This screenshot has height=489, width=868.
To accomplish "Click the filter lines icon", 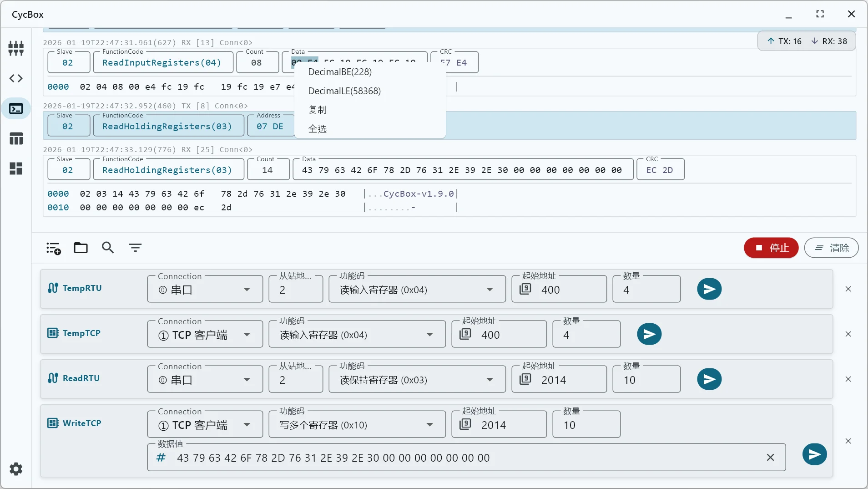I will coord(135,248).
